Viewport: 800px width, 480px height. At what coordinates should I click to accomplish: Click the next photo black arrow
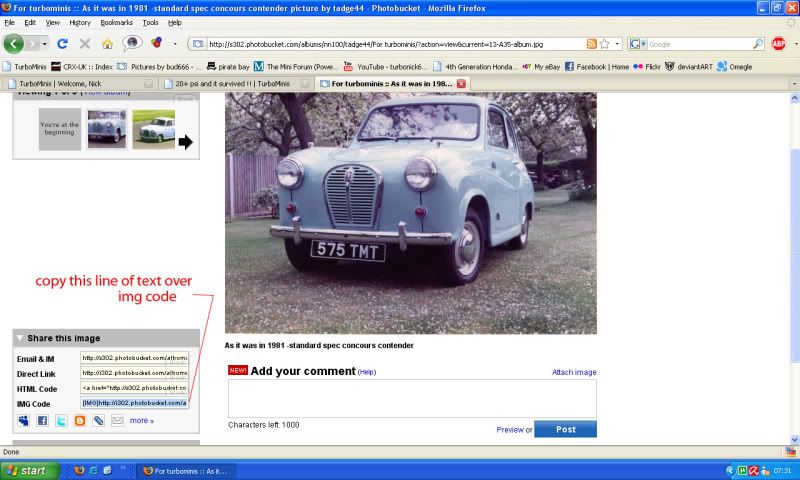(186, 142)
